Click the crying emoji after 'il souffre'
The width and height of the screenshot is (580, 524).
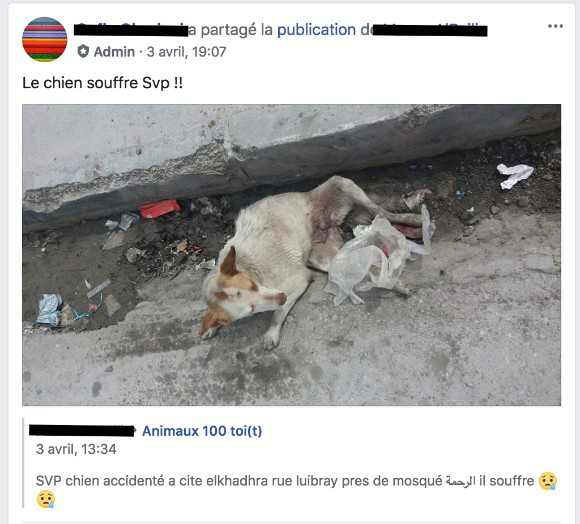click(x=548, y=481)
